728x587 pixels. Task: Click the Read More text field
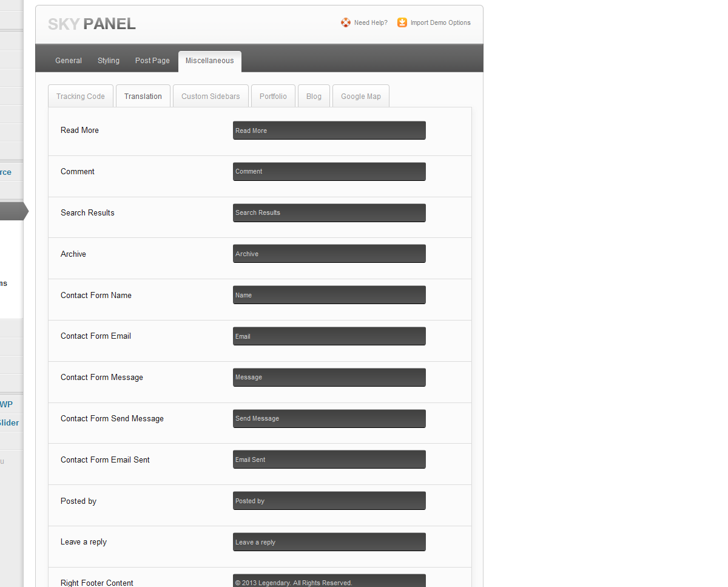click(x=329, y=131)
